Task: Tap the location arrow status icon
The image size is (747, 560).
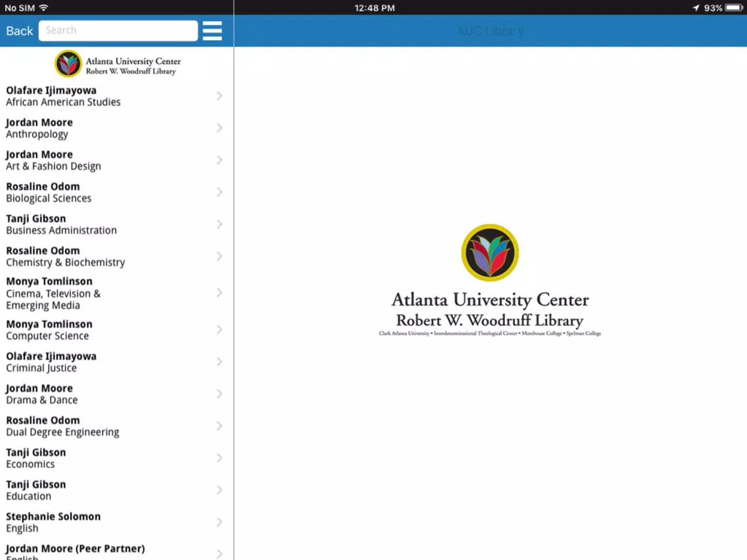Action: [696, 8]
